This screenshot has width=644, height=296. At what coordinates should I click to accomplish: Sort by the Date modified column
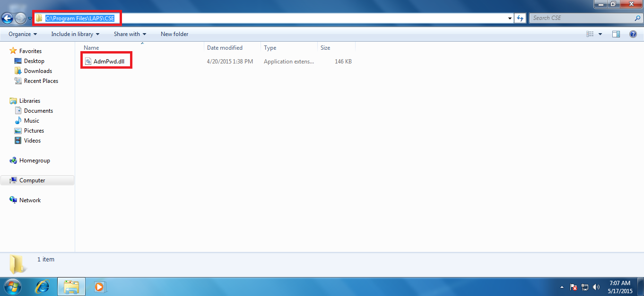(232, 48)
